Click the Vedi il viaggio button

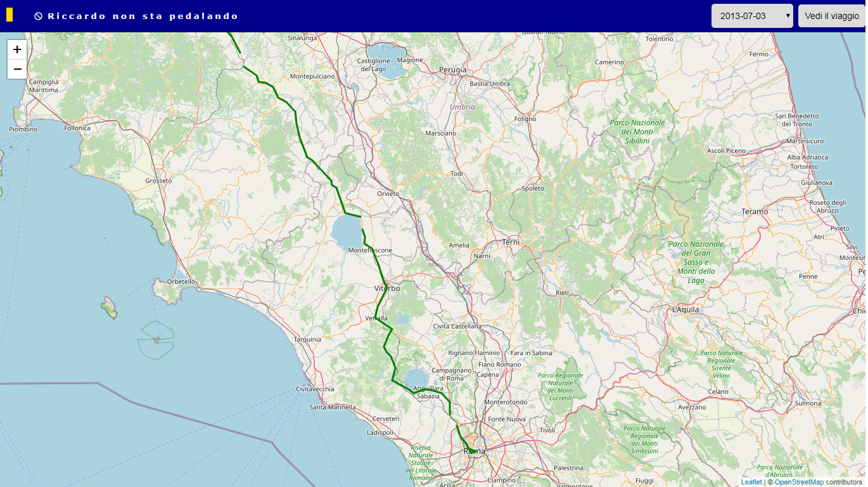[x=832, y=16]
